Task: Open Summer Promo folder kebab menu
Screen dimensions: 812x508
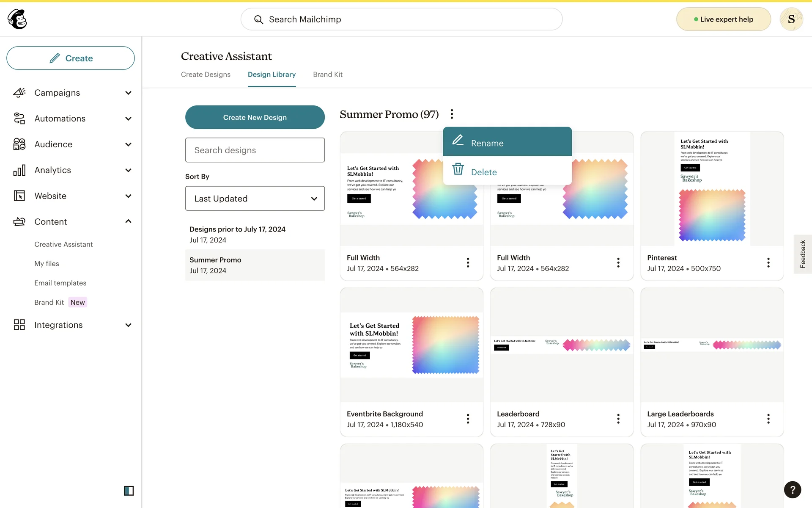Action: [x=452, y=114]
